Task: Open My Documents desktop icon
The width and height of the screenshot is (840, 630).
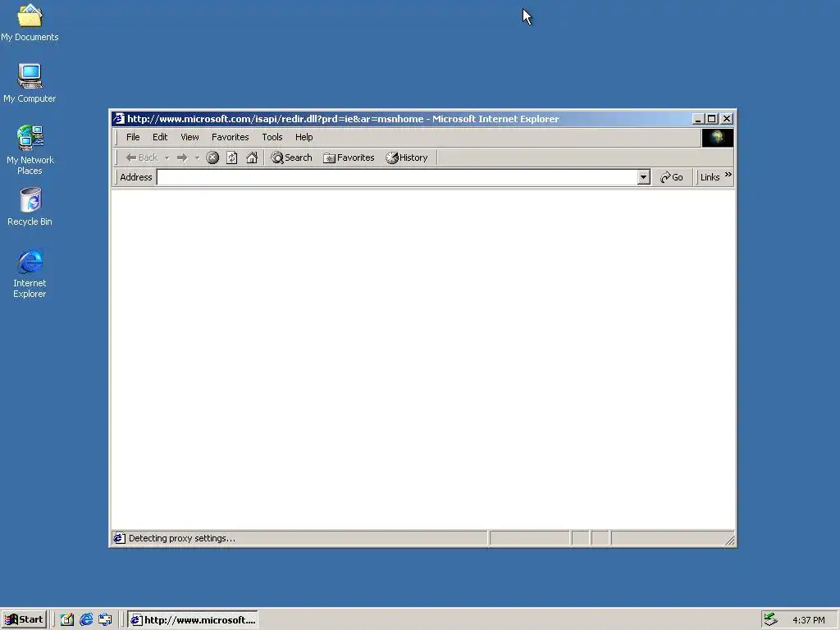Action: coord(30,22)
